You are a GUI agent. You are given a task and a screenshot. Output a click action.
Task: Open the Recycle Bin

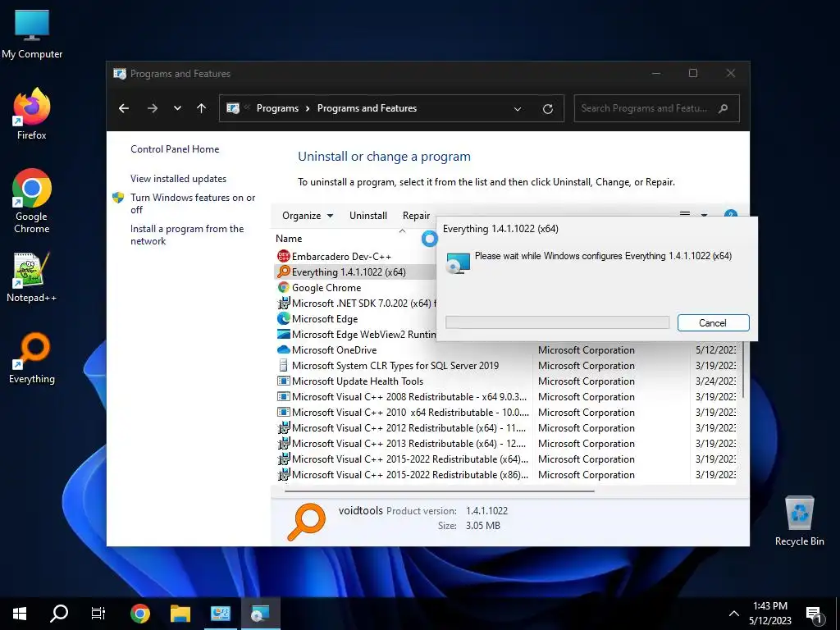[799, 520]
